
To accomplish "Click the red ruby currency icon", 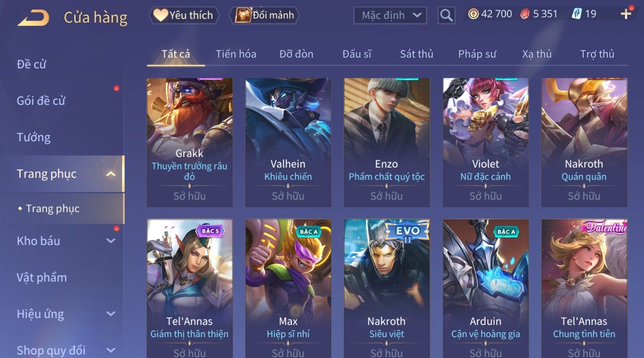I will (525, 14).
